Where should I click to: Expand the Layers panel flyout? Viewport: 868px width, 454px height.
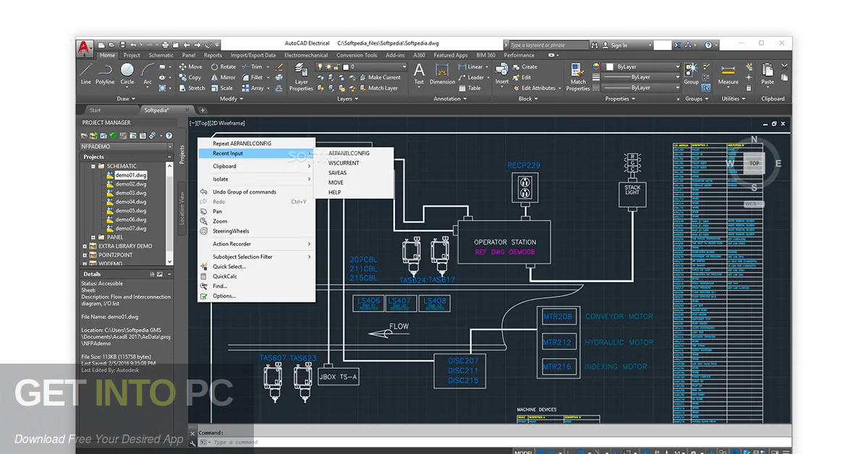coord(348,98)
